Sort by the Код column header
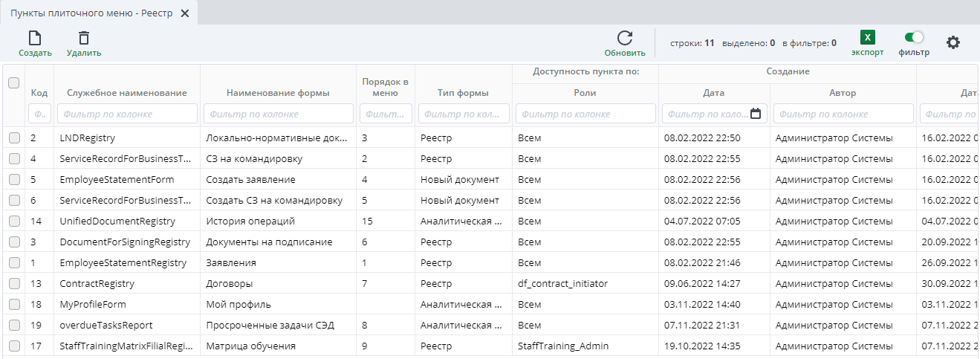Screen dimensions: 980x359 tap(39, 93)
